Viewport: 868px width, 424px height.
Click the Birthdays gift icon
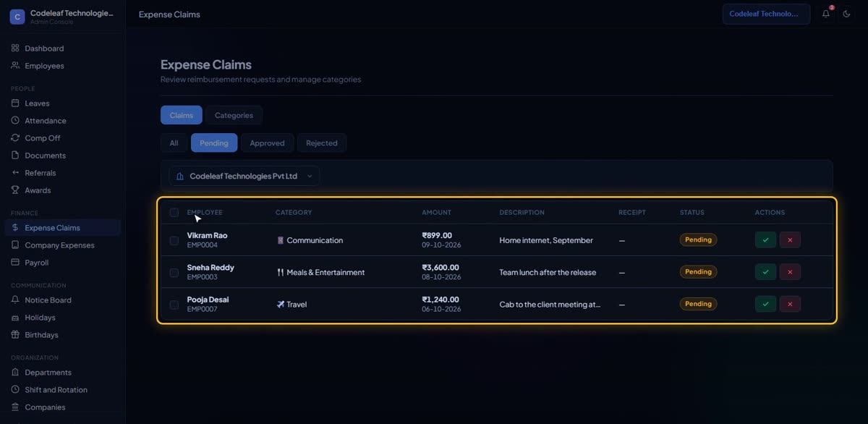15,335
